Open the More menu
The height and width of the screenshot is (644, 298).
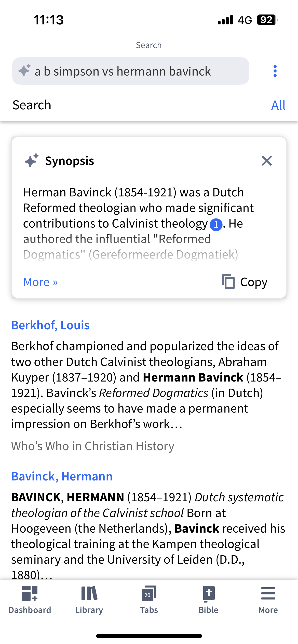pos(268,600)
